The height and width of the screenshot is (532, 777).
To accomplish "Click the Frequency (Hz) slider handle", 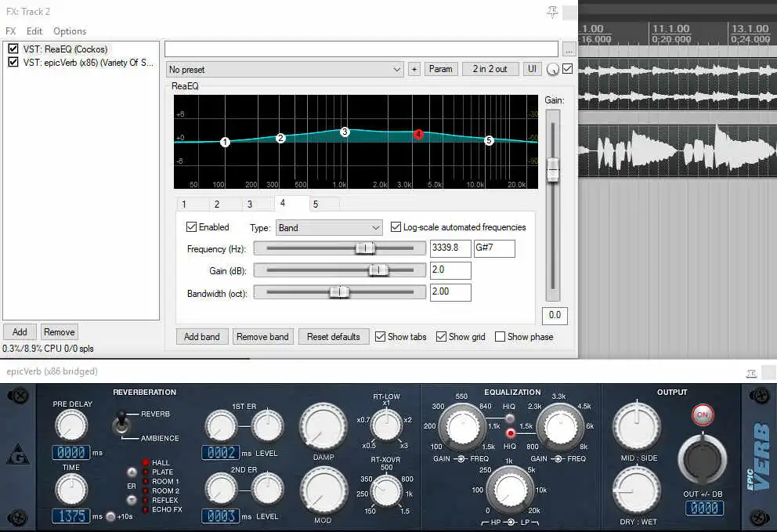I will (365, 248).
